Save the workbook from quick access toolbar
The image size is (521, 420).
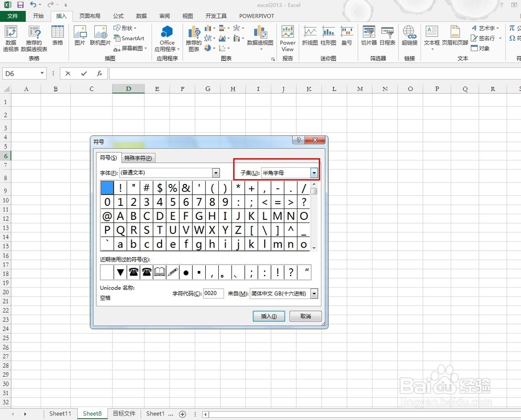point(21,5)
